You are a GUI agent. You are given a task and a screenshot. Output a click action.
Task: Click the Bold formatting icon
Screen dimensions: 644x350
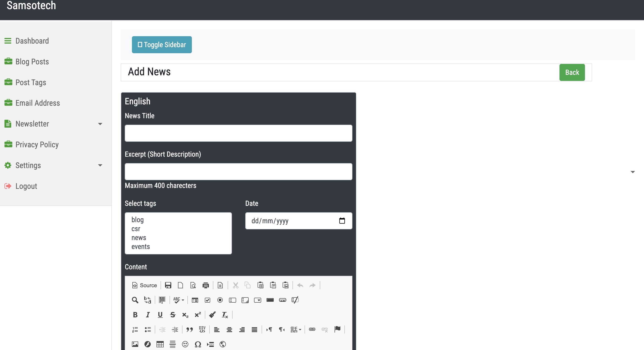(135, 315)
